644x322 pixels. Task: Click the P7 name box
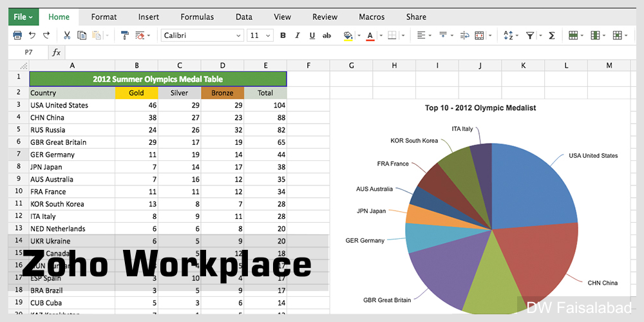click(29, 53)
